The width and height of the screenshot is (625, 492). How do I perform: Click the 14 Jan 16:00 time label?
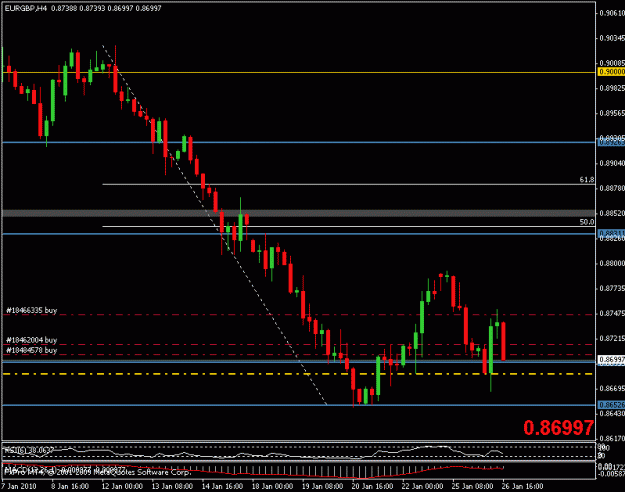coord(222,486)
